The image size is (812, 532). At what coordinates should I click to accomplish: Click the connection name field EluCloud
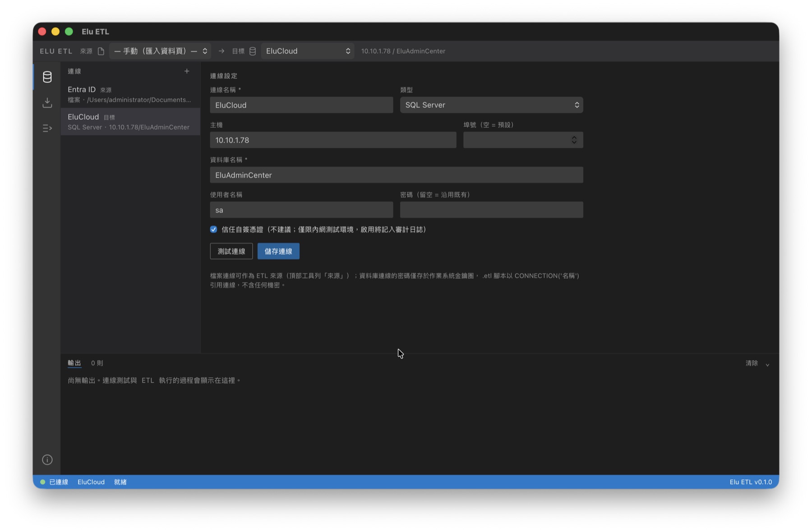click(x=301, y=105)
